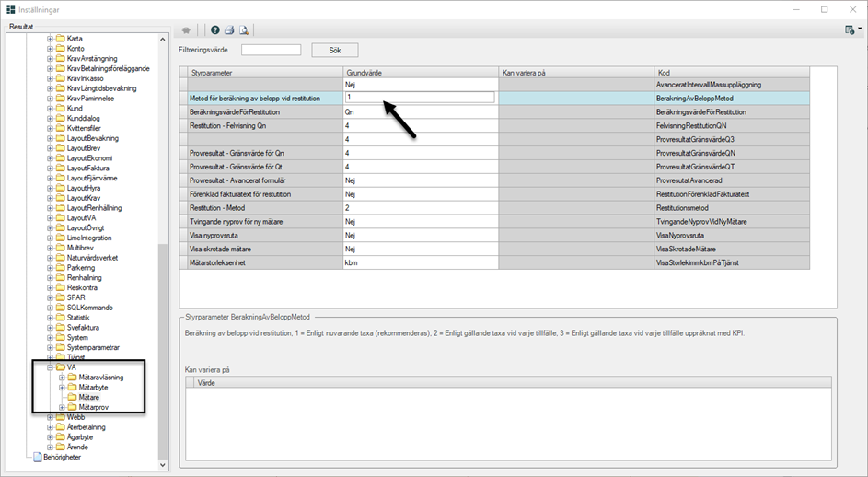
Task: Select the Systemparametrar tree item
Action: 93,347
